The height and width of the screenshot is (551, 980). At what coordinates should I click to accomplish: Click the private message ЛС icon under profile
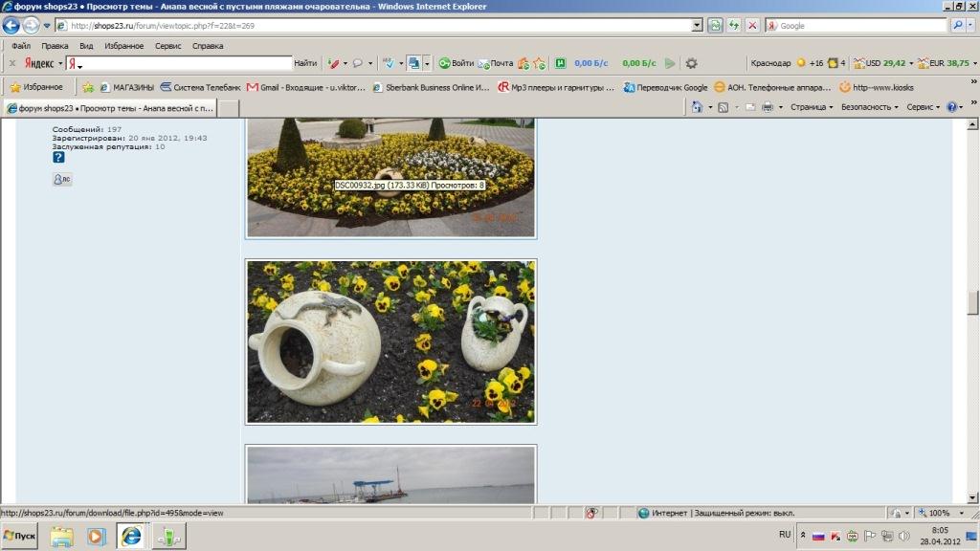tap(62, 179)
